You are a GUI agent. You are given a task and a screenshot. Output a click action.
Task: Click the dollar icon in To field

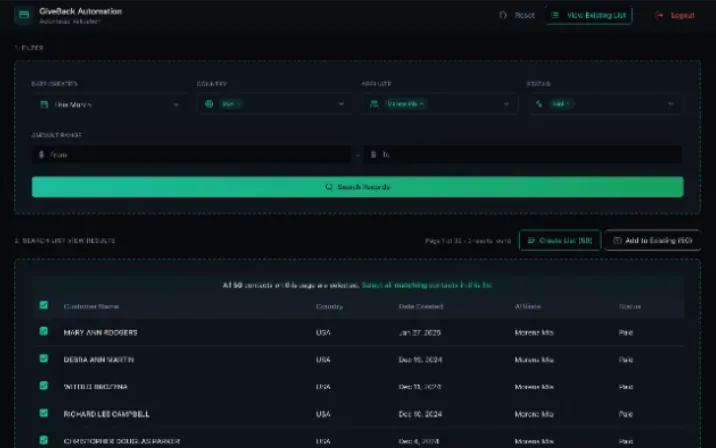pyautogui.click(x=373, y=155)
